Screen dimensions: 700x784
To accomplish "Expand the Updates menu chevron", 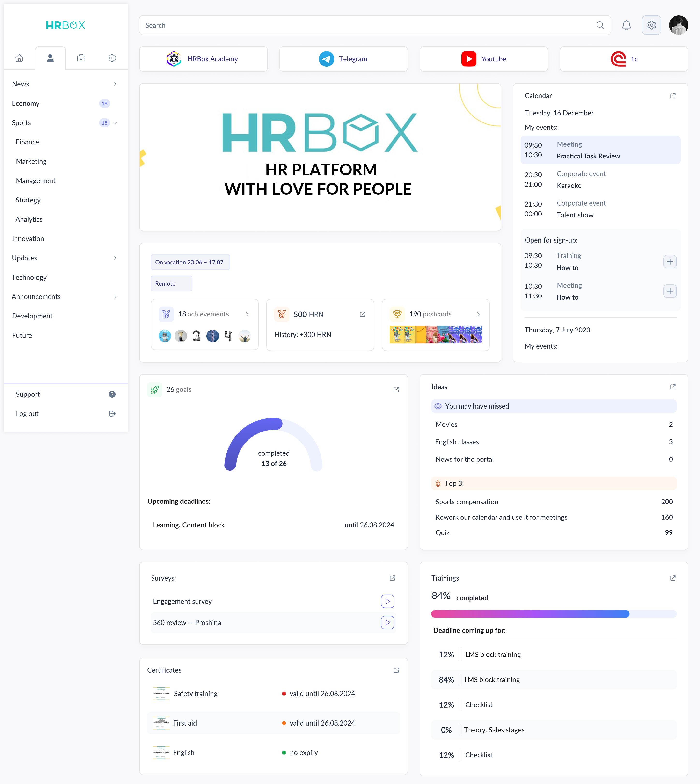I will click(x=115, y=258).
